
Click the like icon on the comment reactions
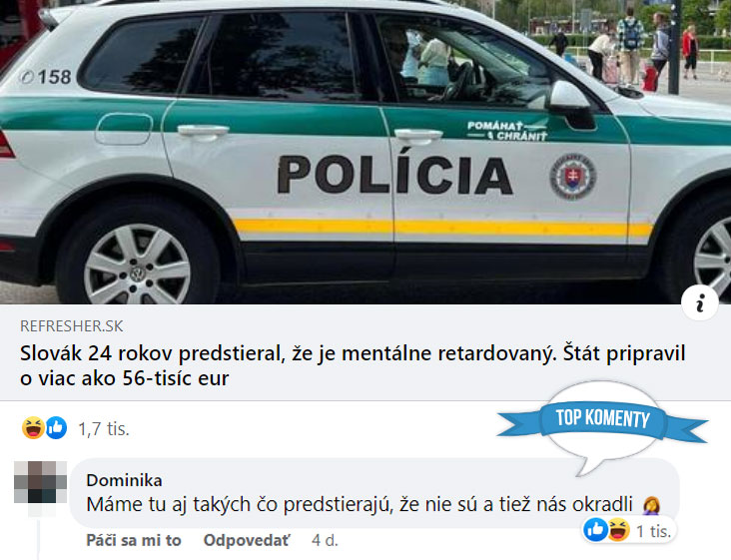[596, 530]
